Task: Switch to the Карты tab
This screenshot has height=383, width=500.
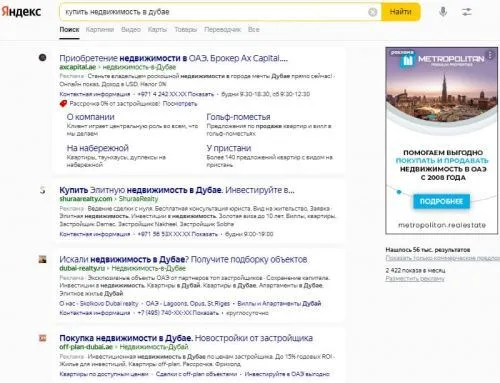Action: [x=157, y=29]
